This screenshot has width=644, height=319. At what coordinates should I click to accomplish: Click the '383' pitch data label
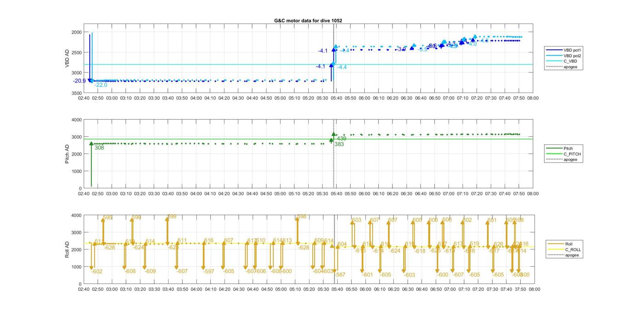click(339, 144)
